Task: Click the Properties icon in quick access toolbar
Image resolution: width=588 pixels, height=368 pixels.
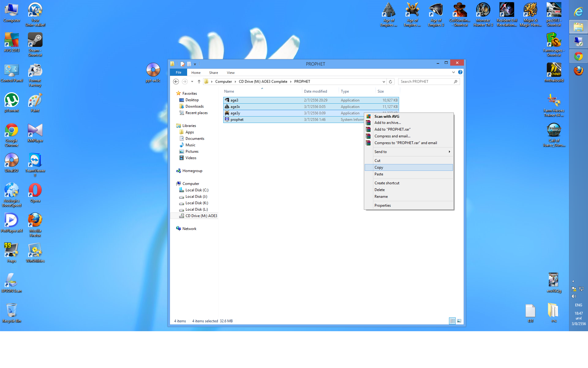Action: tap(183, 64)
